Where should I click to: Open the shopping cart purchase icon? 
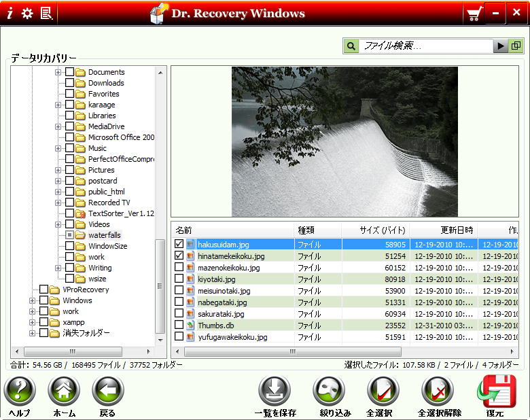pos(474,14)
